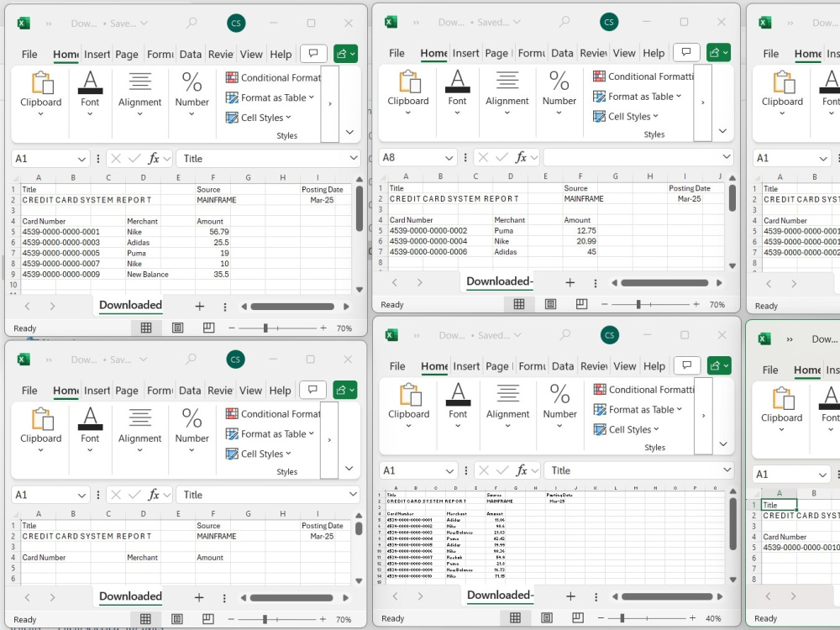Open Font group in top-left Excel window

(x=90, y=93)
